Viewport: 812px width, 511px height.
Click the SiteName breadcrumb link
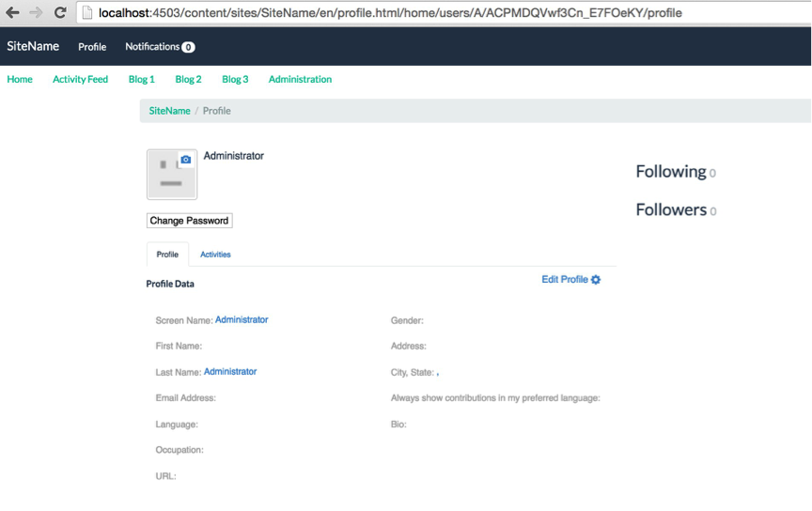(169, 111)
